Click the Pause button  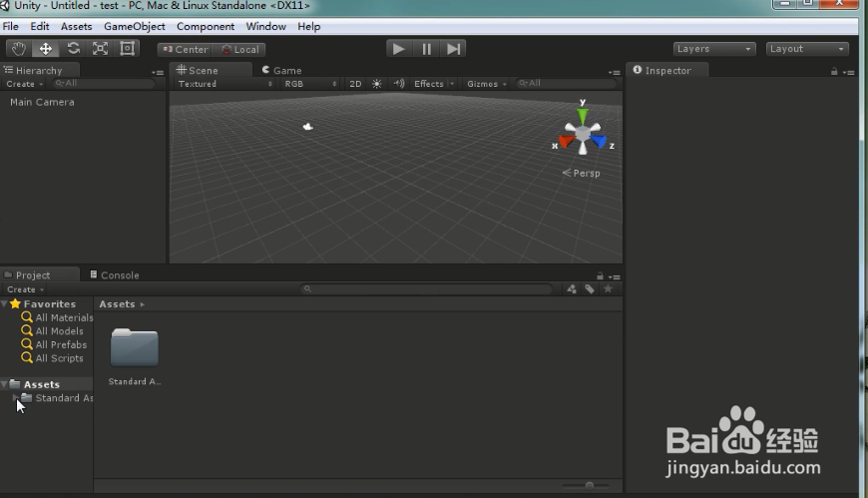[426, 49]
